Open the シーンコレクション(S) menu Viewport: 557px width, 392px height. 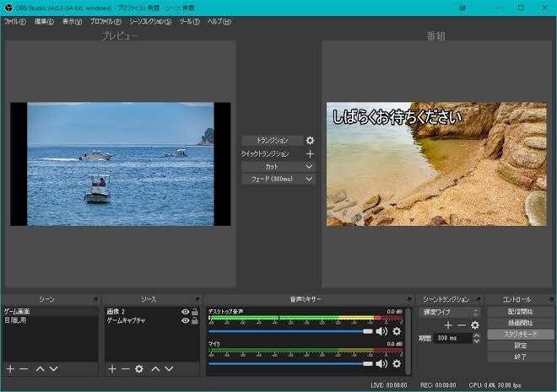[150, 22]
